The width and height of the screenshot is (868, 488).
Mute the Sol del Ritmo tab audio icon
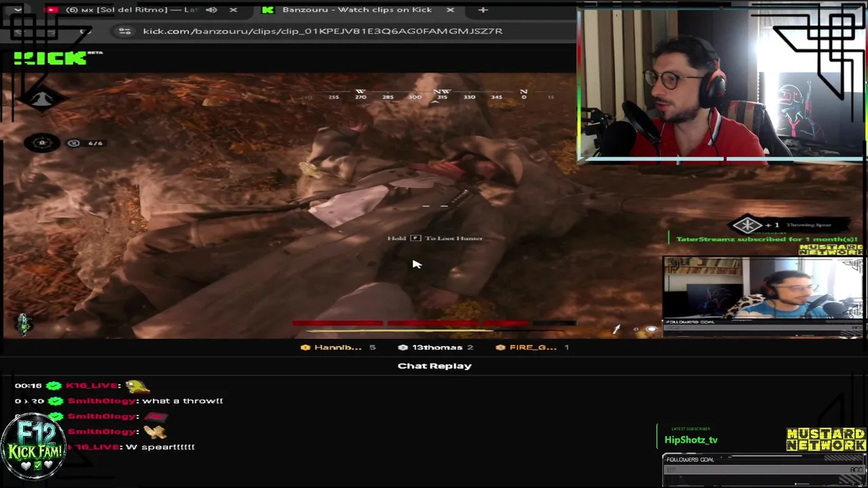(211, 10)
